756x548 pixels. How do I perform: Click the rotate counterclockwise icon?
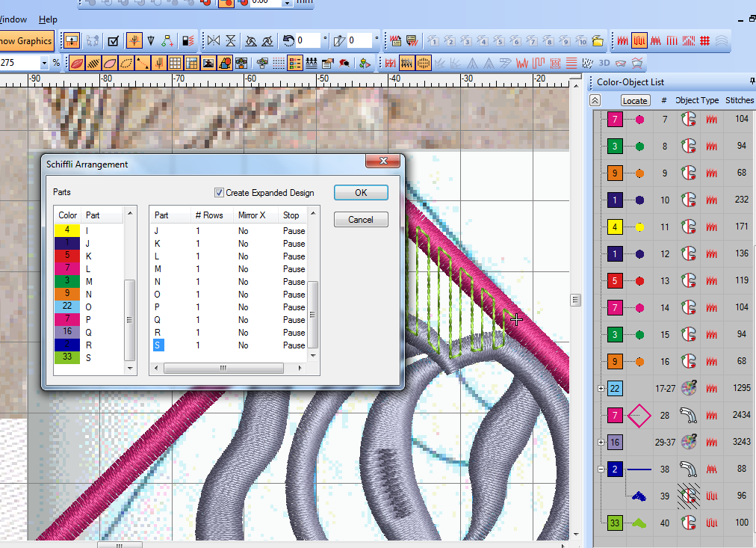point(288,40)
